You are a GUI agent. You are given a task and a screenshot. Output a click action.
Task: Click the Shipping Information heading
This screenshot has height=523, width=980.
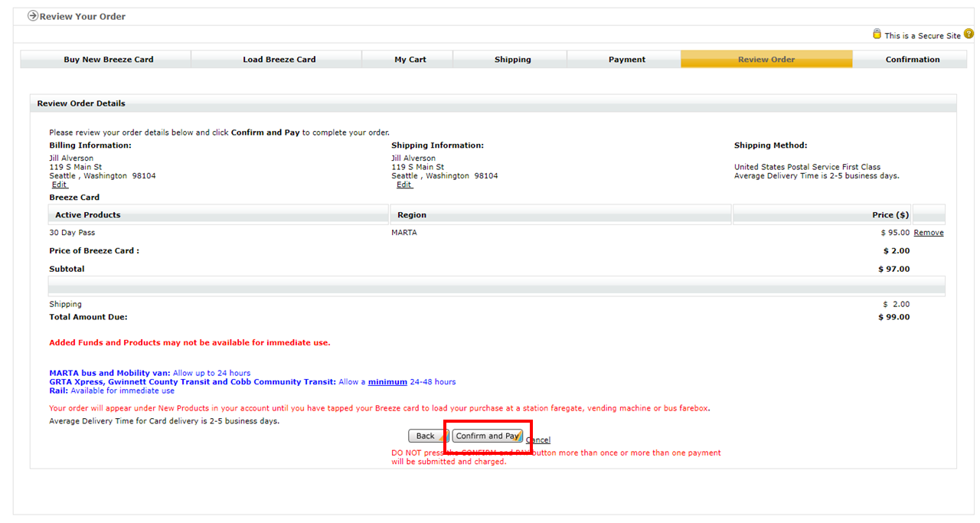(437, 145)
